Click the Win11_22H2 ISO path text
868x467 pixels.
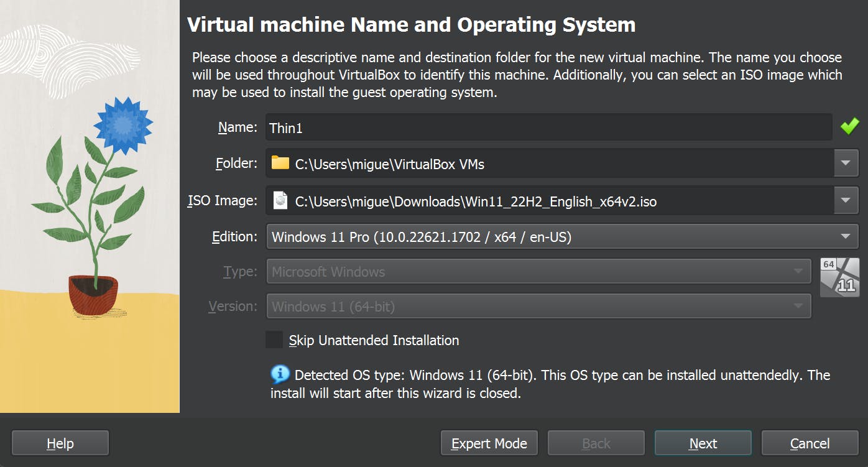476,202
